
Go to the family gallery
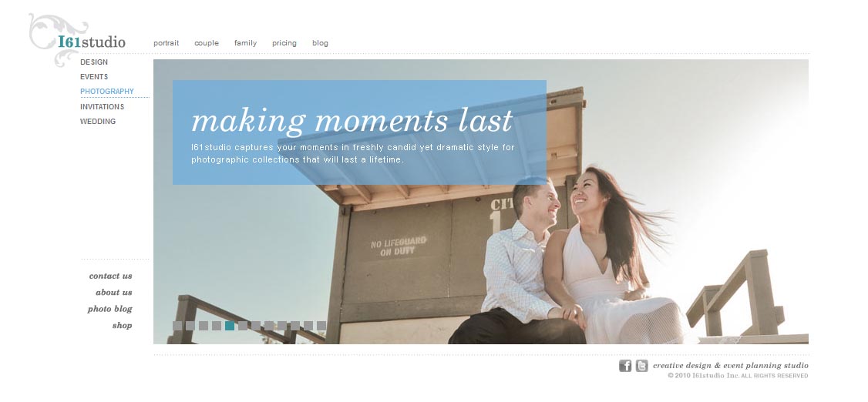[x=245, y=43]
